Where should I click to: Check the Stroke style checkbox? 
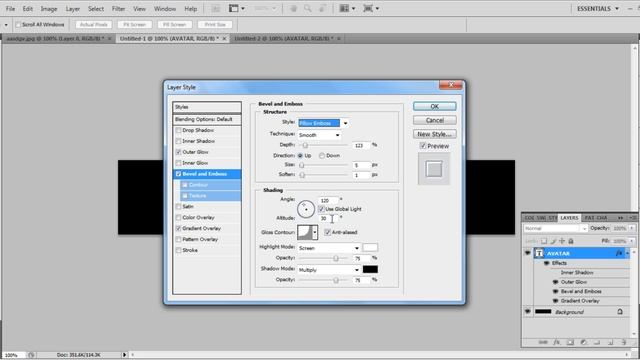click(x=178, y=250)
